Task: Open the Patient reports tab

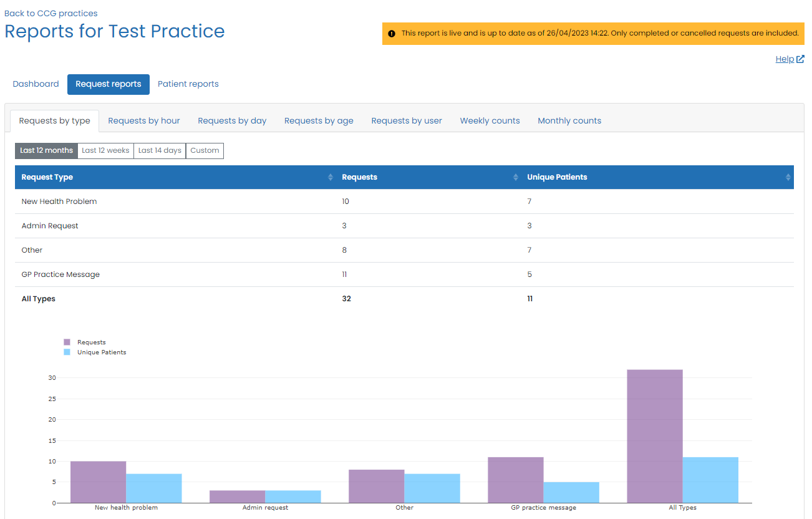Action: 188,84
